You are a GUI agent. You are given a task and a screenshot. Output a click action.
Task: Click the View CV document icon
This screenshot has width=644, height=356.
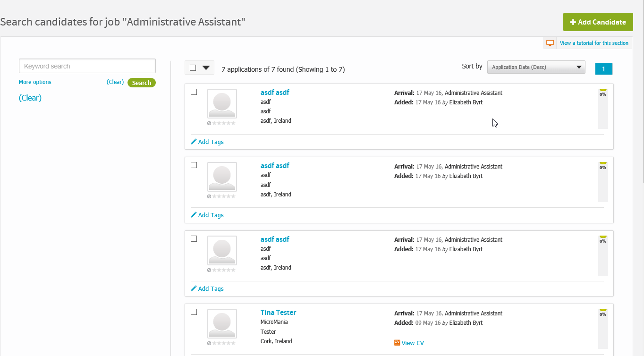397,343
